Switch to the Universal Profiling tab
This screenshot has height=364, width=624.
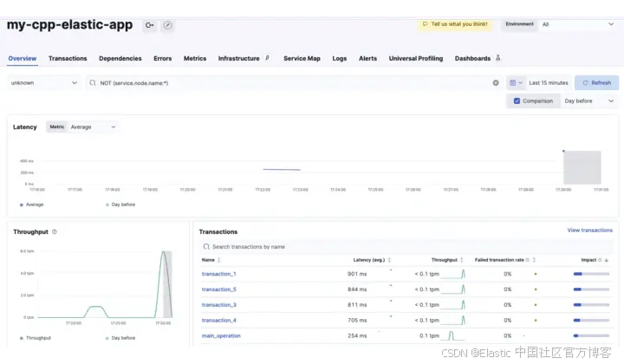[416, 58]
